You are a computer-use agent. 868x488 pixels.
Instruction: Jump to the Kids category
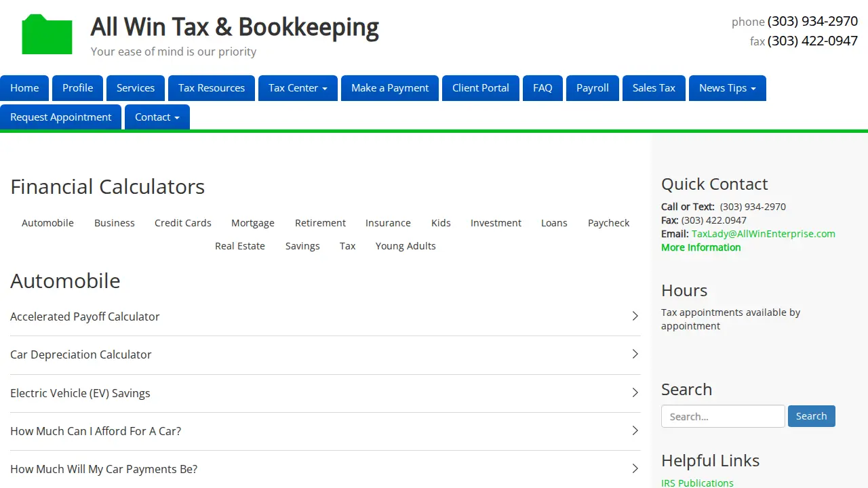(x=441, y=223)
